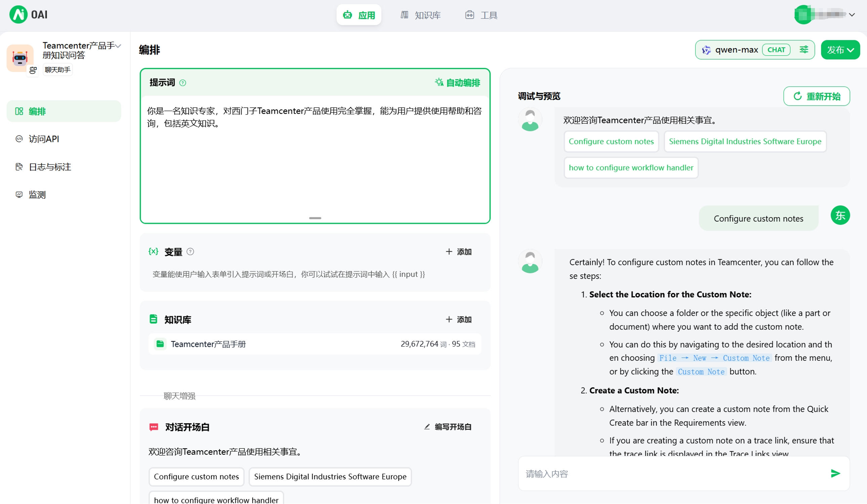867x504 pixels.
Task: Click 自动编排 auto-orchestrate button
Action: coord(458,83)
